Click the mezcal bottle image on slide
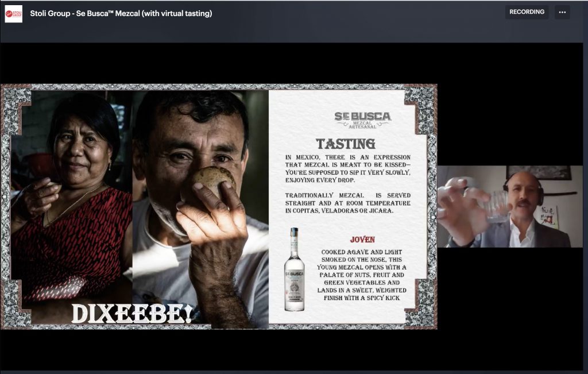This screenshot has width=588, height=374. [x=294, y=269]
